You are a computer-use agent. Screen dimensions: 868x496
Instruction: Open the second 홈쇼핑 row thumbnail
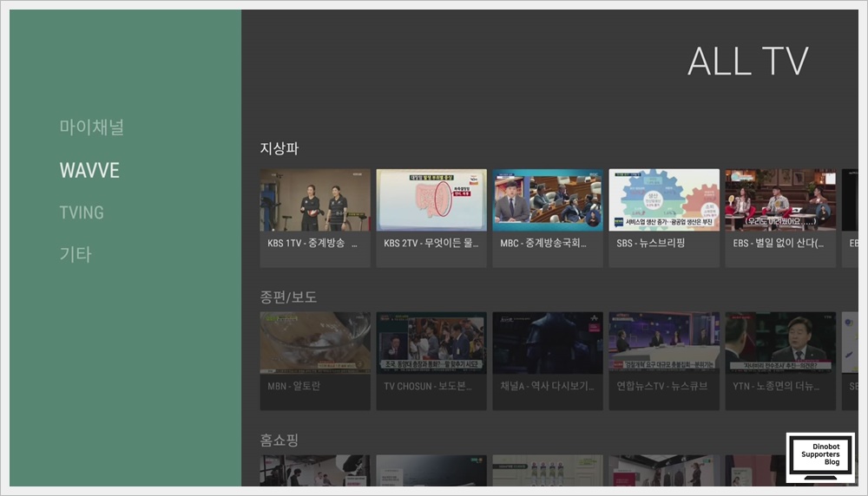point(431,471)
